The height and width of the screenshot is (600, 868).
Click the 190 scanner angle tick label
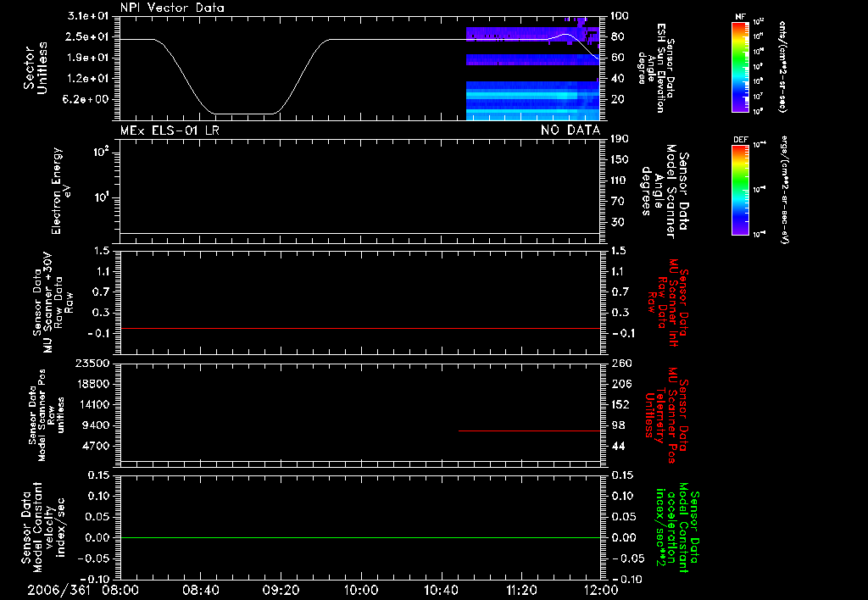[620, 139]
